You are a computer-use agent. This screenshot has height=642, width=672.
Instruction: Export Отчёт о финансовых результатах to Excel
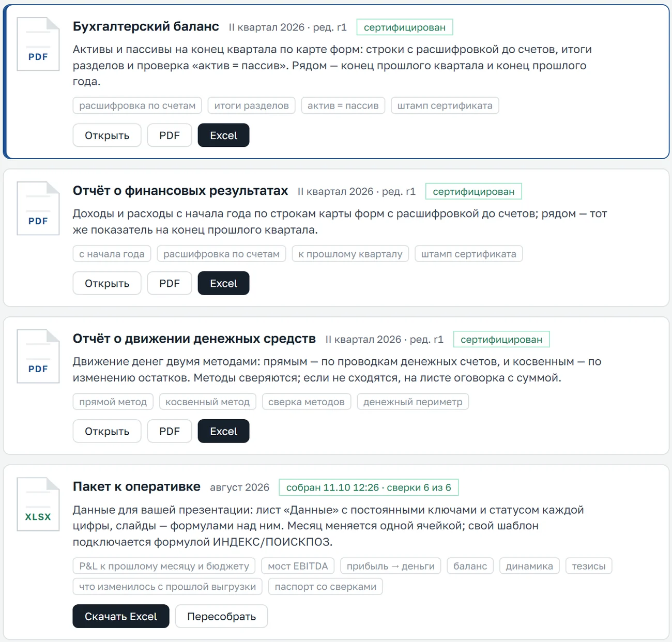pyautogui.click(x=223, y=283)
